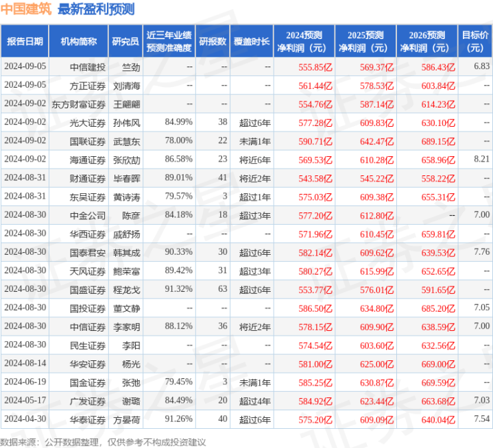
Task: Click 2026 profit 689.15亿
Action: click(x=438, y=141)
